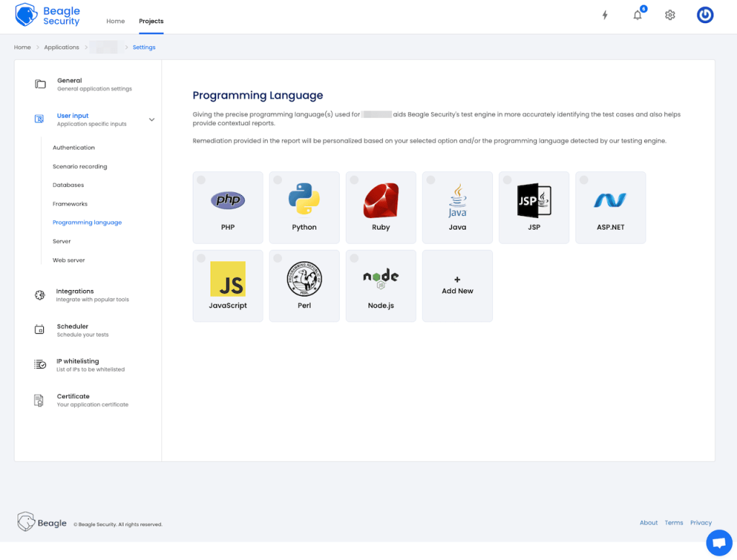
Task: Click the General folder icon in sidebar
Action: (x=40, y=84)
